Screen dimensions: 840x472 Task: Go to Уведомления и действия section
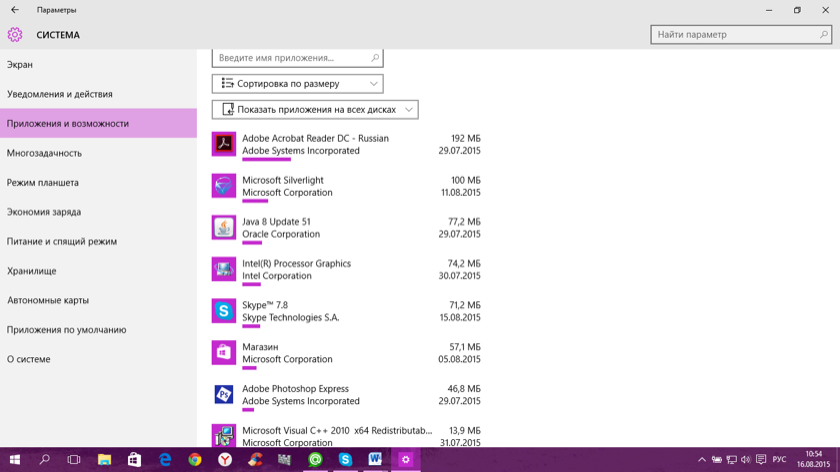click(x=60, y=94)
